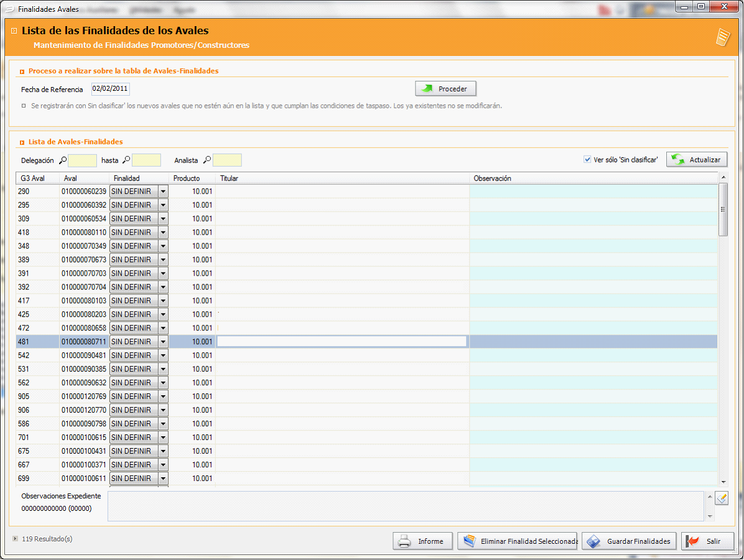The image size is (744, 560).
Task: Open Finalidad dropdown for G3 Aval 542
Action: [163, 355]
